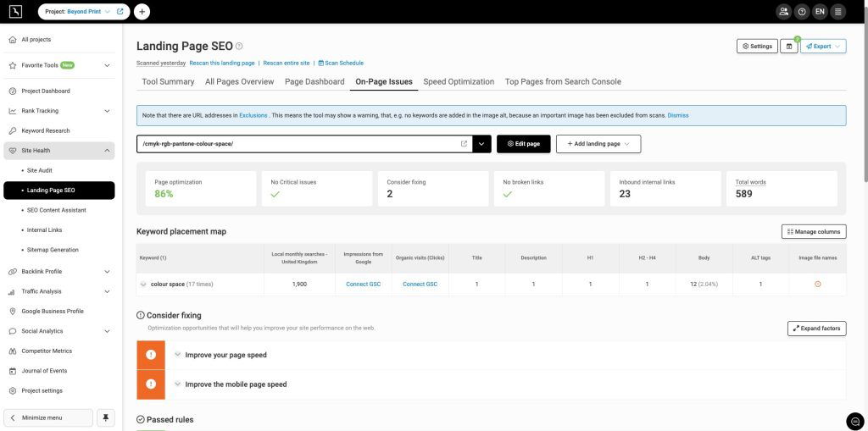Viewport: 868px width, 431px height.
Task: Open the Internal Links sidebar item
Action: click(x=44, y=229)
